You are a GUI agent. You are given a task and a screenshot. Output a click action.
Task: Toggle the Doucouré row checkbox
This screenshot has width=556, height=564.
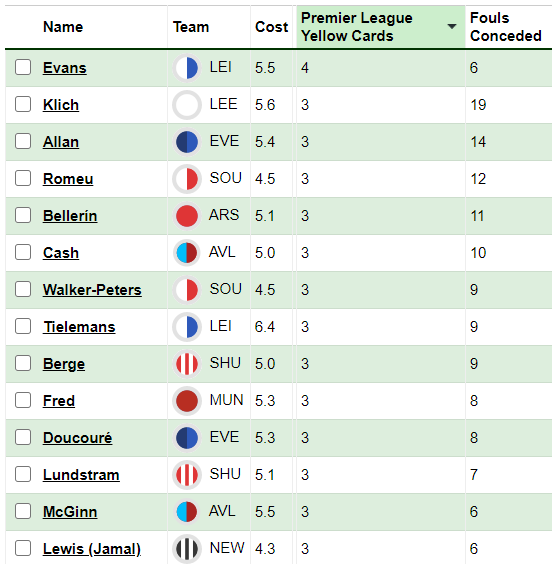pos(23,437)
